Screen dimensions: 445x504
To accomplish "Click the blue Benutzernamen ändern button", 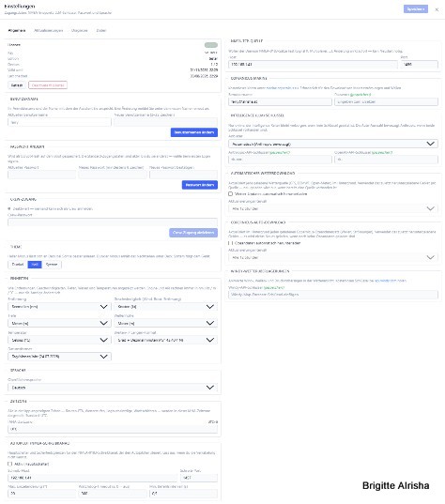I will point(194,132).
